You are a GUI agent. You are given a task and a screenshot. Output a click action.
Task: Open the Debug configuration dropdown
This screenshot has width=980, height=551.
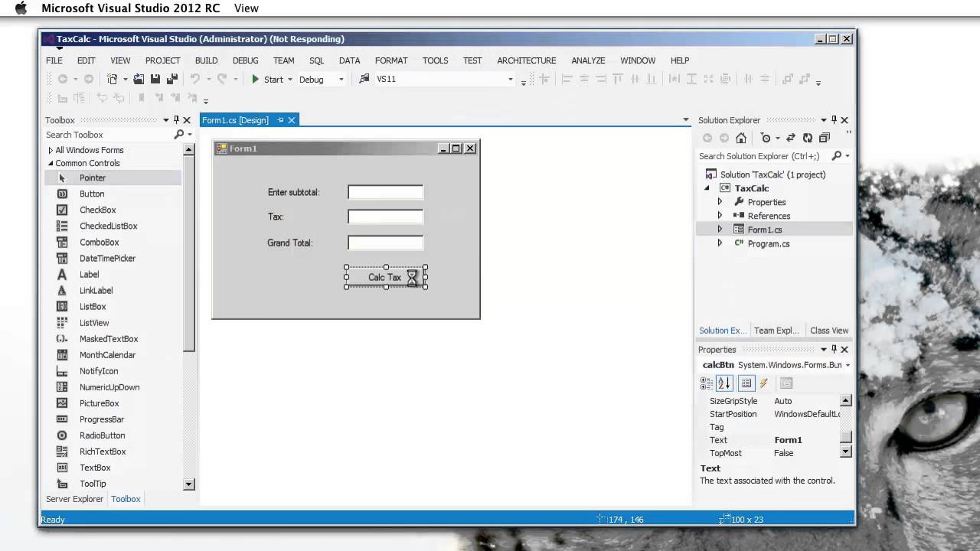[341, 80]
